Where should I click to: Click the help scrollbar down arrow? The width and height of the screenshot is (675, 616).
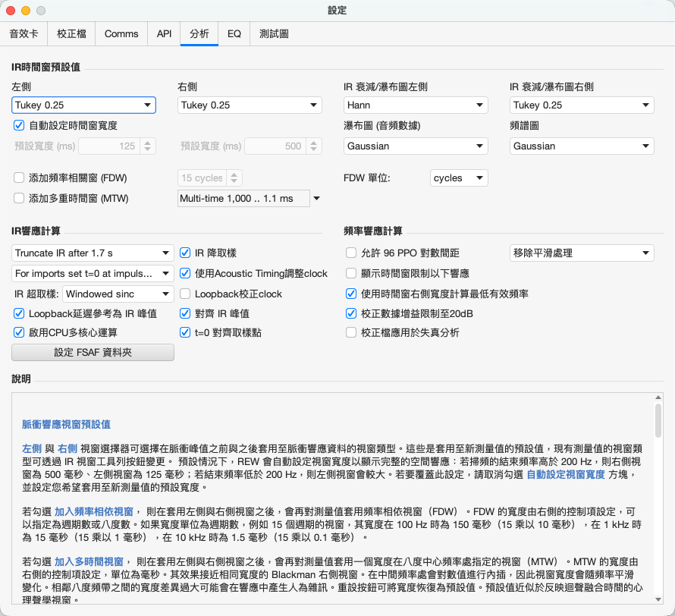[658, 599]
